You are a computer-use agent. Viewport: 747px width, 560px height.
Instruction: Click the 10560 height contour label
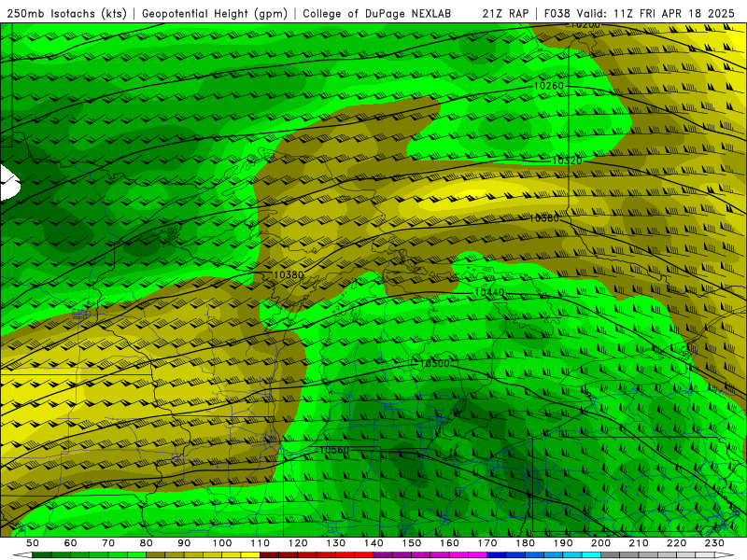click(334, 450)
